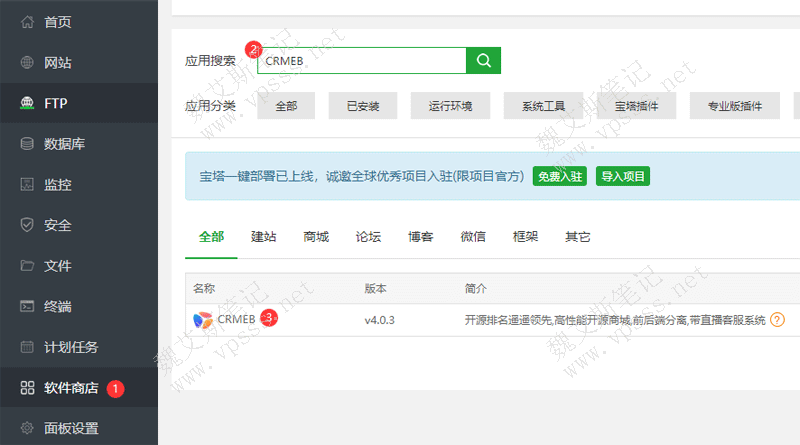
Task: Switch to the 全部 deployment tab
Action: (211, 237)
